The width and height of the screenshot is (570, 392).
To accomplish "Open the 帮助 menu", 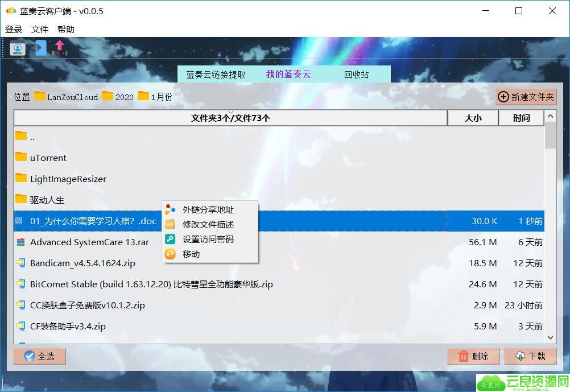I will 66,30.
